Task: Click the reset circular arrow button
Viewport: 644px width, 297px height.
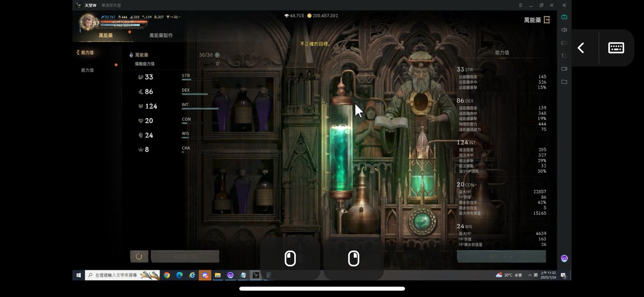Action: 139,256
